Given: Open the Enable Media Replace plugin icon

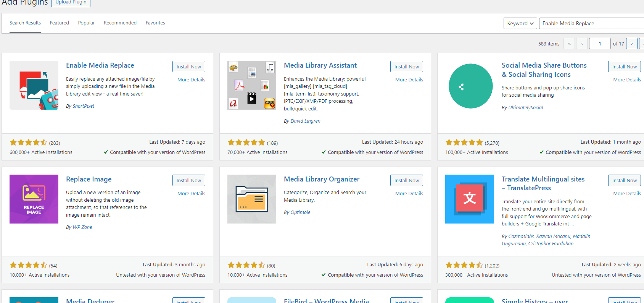Looking at the screenshot, I should [34, 85].
